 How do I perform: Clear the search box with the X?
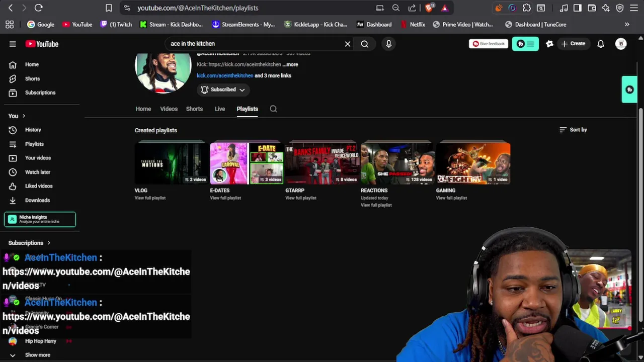(347, 44)
